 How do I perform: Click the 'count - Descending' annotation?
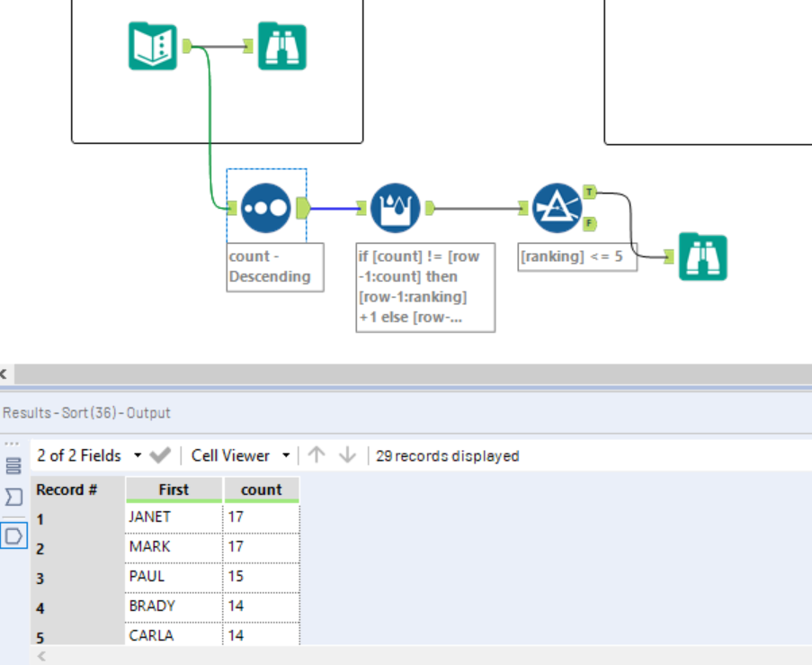click(275, 267)
